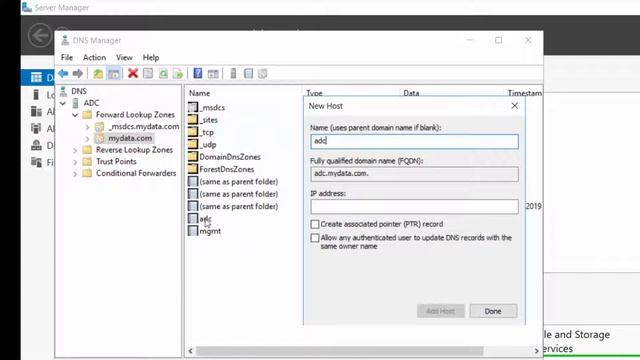
Task: Click the Up One Level folder icon
Action: tap(98, 74)
